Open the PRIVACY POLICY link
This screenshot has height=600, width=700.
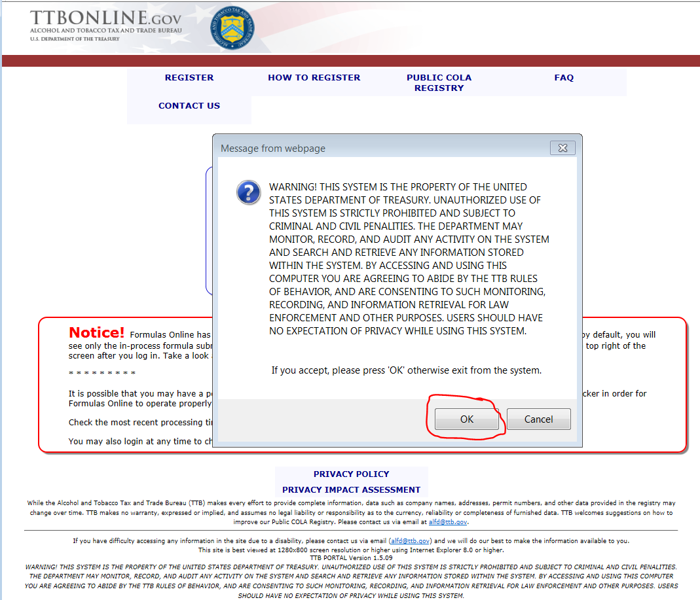pyautogui.click(x=352, y=474)
